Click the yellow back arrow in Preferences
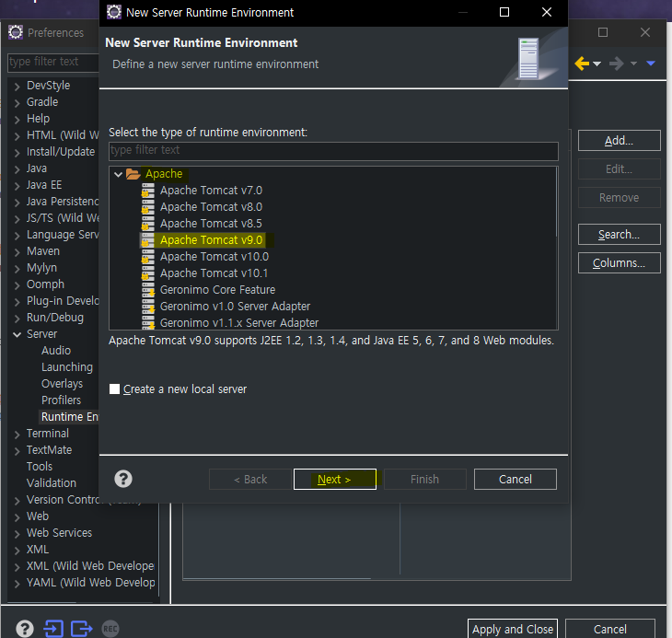The width and height of the screenshot is (672, 638). click(x=582, y=64)
